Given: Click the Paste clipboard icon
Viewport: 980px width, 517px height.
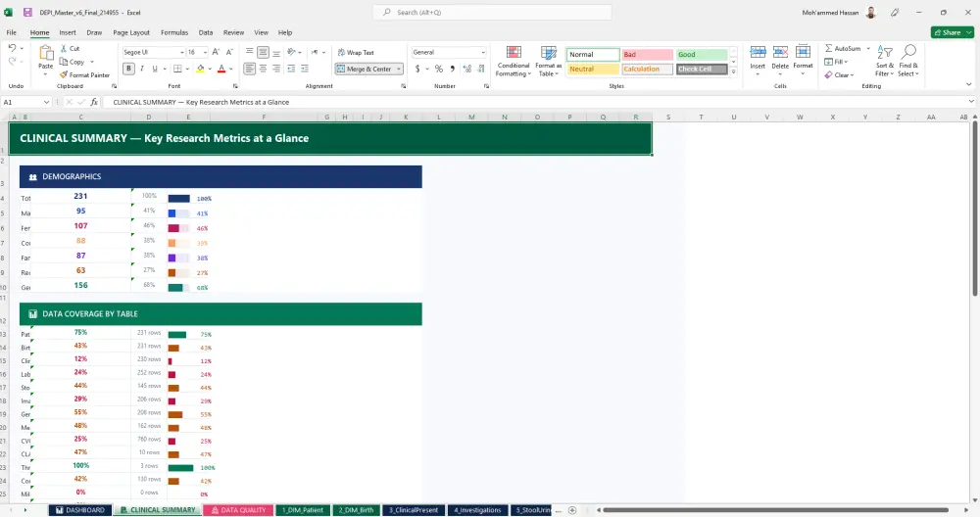Looking at the screenshot, I should [46, 54].
